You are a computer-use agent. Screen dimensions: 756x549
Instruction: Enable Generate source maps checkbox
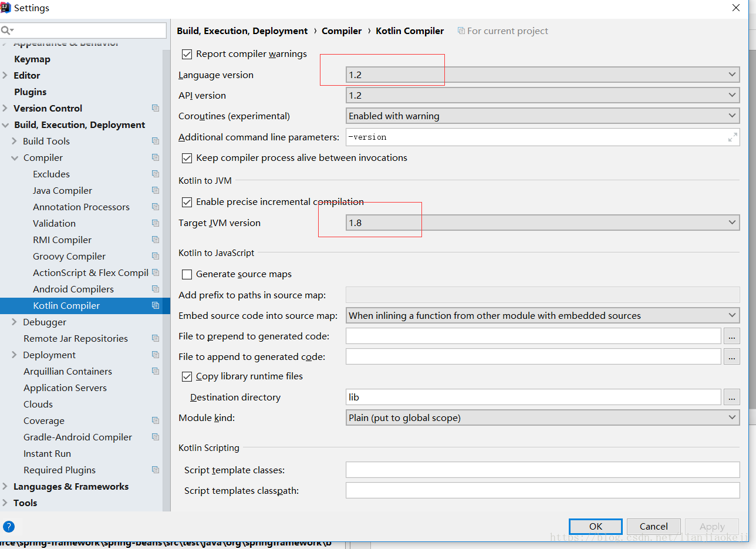click(x=187, y=274)
